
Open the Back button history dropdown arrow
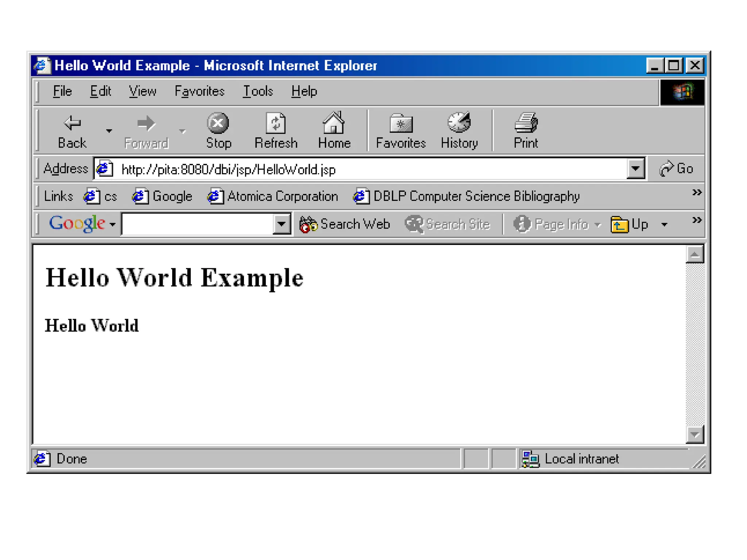point(109,131)
